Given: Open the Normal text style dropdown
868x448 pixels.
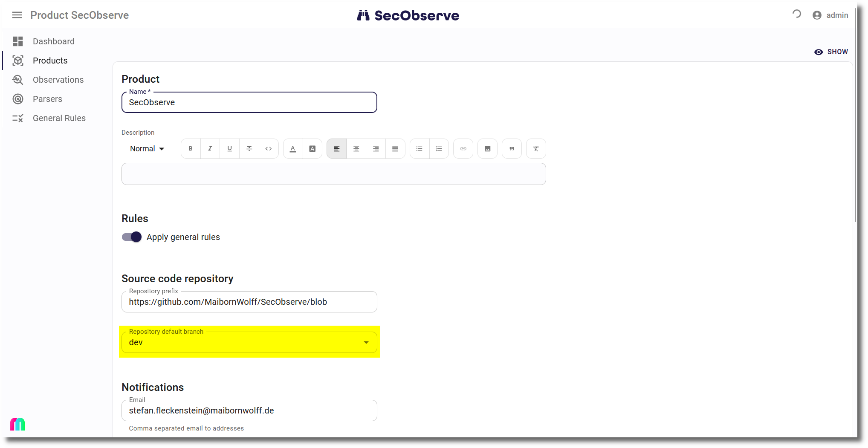Looking at the screenshot, I should tap(147, 149).
